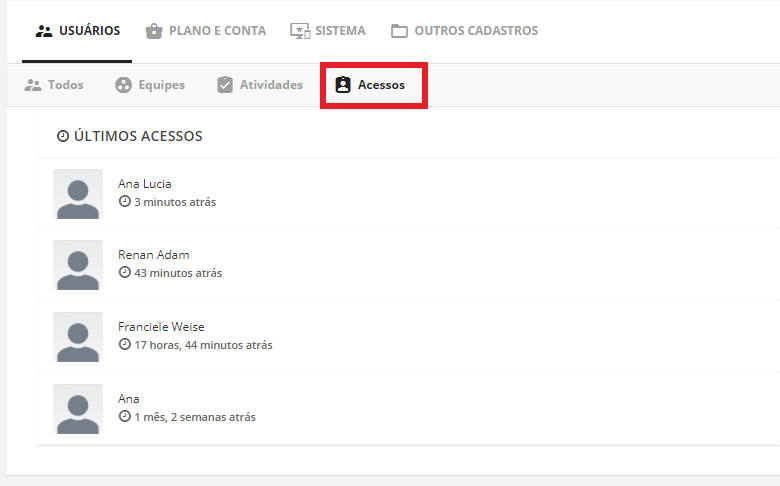Click the Equipes circular icon
The height and width of the screenshot is (486, 780).
coord(123,85)
